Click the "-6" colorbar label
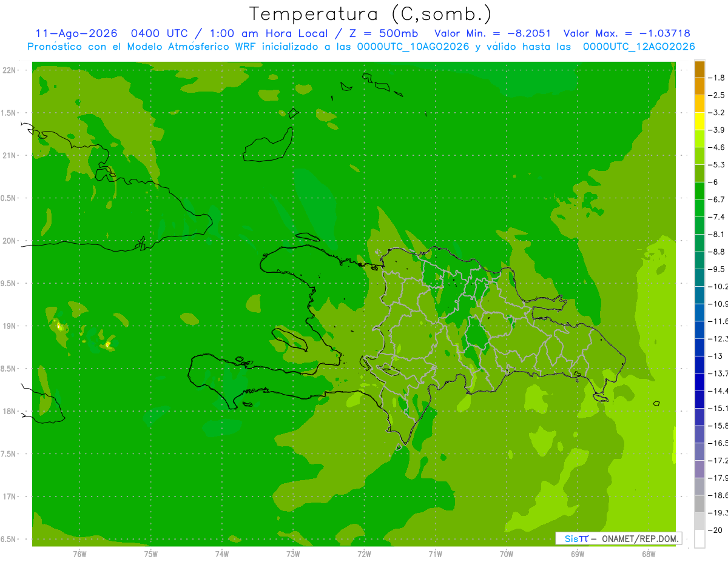 tap(713, 182)
